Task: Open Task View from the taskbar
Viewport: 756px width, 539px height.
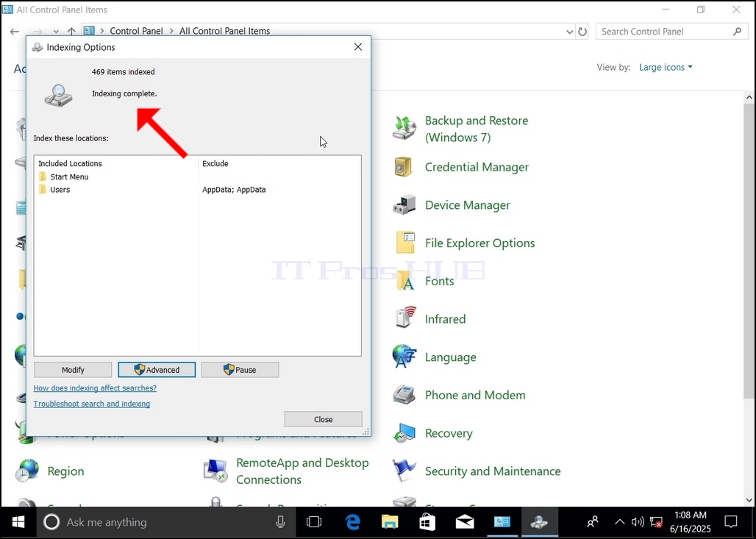Action: (x=314, y=522)
